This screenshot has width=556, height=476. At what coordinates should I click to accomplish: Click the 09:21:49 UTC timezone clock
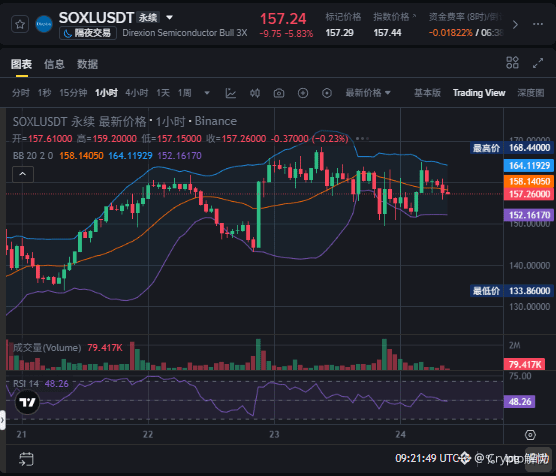pos(428,458)
